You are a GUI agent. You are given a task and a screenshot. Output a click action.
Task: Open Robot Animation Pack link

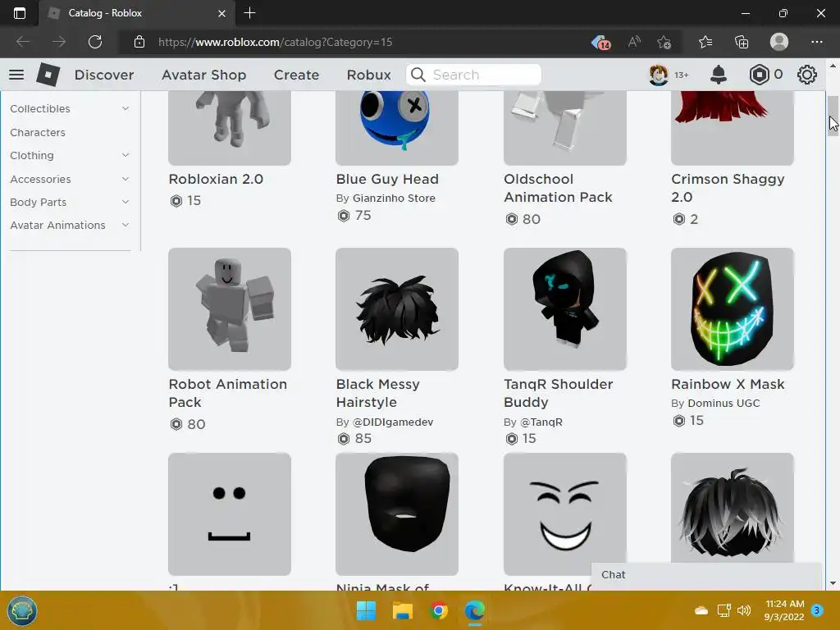(x=228, y=393)
